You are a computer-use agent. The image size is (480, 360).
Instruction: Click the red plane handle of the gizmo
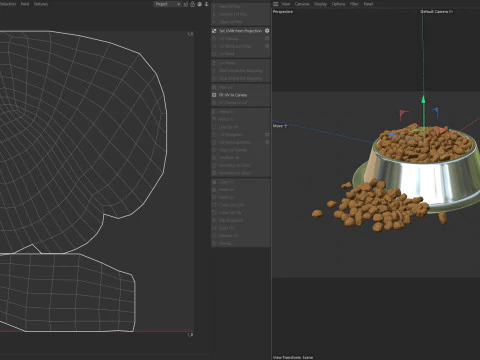point(404,115)
